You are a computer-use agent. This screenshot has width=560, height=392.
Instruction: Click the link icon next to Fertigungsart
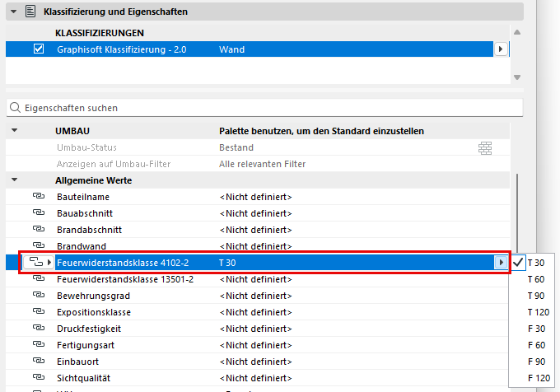point(39,344)
